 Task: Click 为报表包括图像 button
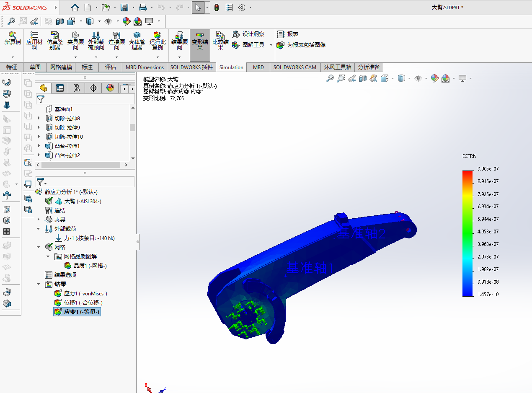[301, 45]
